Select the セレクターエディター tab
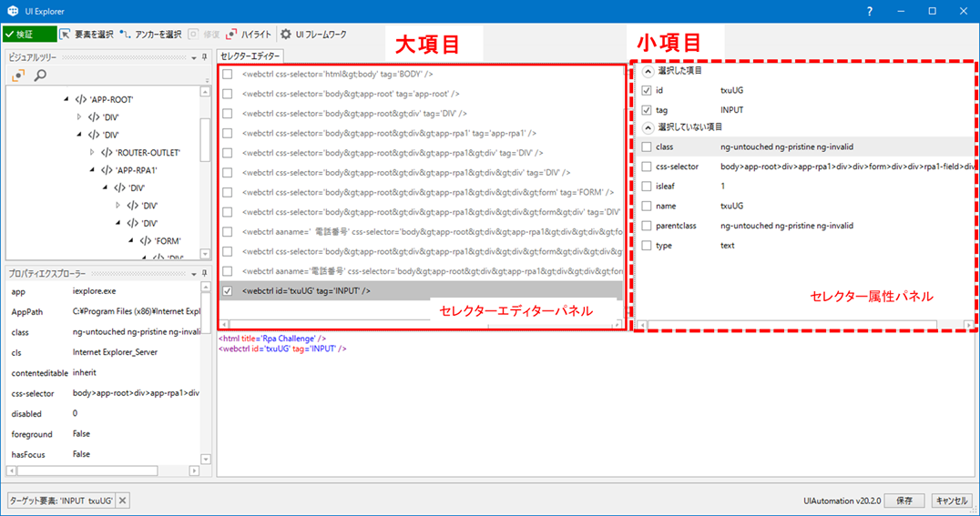Image resolution: width=980 pixels, height=516 pixels. coord(250,56)
